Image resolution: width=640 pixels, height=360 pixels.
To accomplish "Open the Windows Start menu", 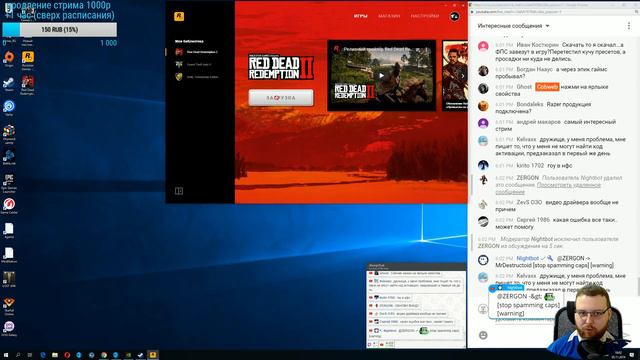I will (6, 355).
